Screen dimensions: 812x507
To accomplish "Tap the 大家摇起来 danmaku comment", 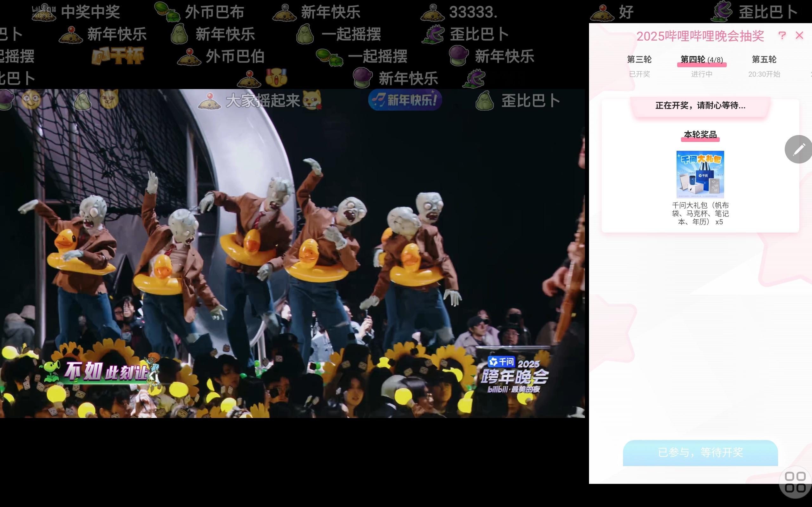I will [262, 100].
